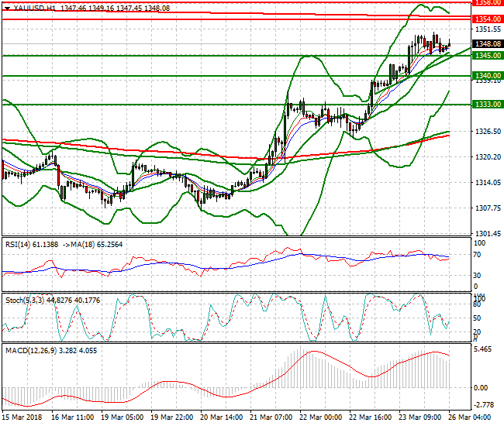Click the 26 Mar 04:00 time label
The height and width of the screenshot is (426, 504).
click(x=470, y=417)
